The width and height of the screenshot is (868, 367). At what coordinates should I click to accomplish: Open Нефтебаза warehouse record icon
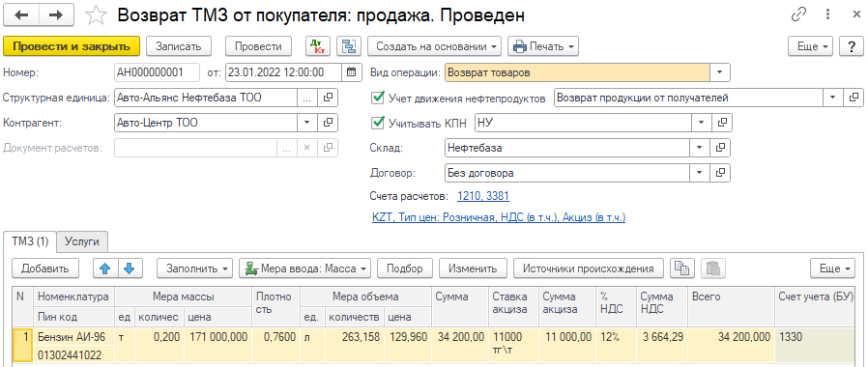tap(720, 148)
